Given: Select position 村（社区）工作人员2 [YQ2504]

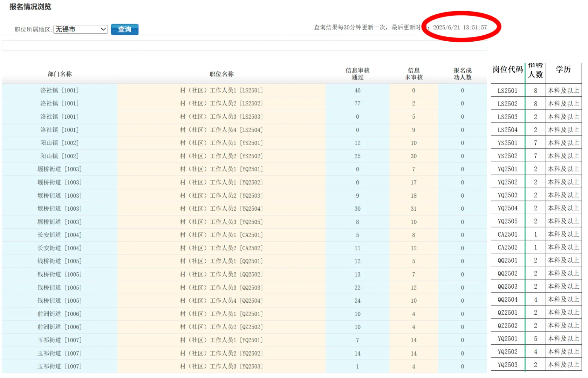Looking at the screenshot, I should (221, 209).
